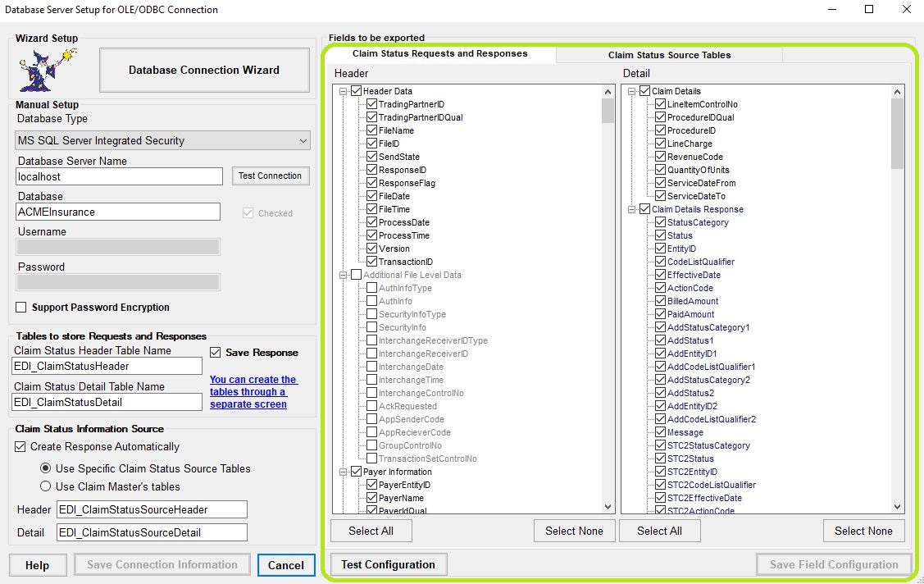Uncheck the BilledAmount field
The width and height of the screenshot is (924, 584).
point(661,301)
